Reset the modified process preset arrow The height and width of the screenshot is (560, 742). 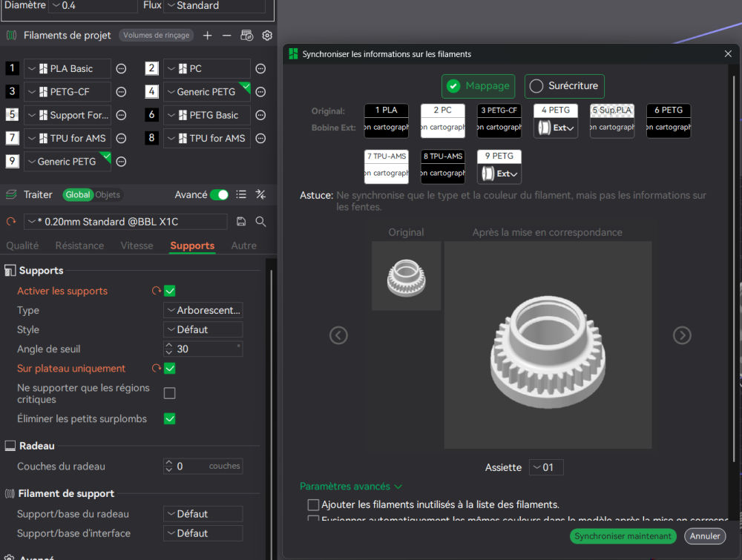[x=11, y=221]
